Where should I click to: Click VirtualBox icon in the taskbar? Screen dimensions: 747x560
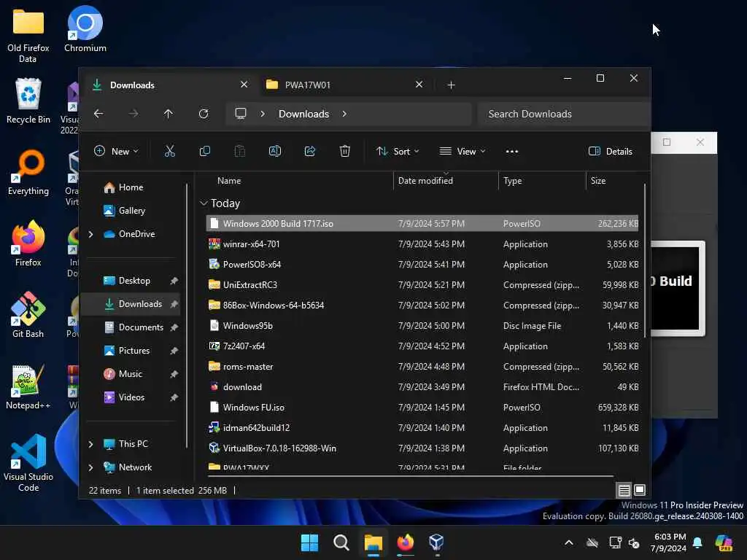click(436, 542)
